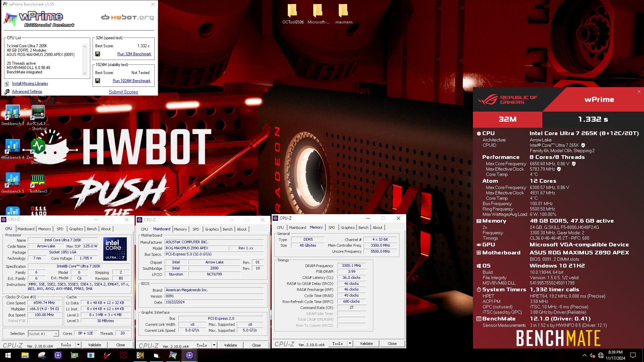Open the OCTool0306 desktop folder
The width and height of the screenshot is (644, 362).
pos(293,14)
